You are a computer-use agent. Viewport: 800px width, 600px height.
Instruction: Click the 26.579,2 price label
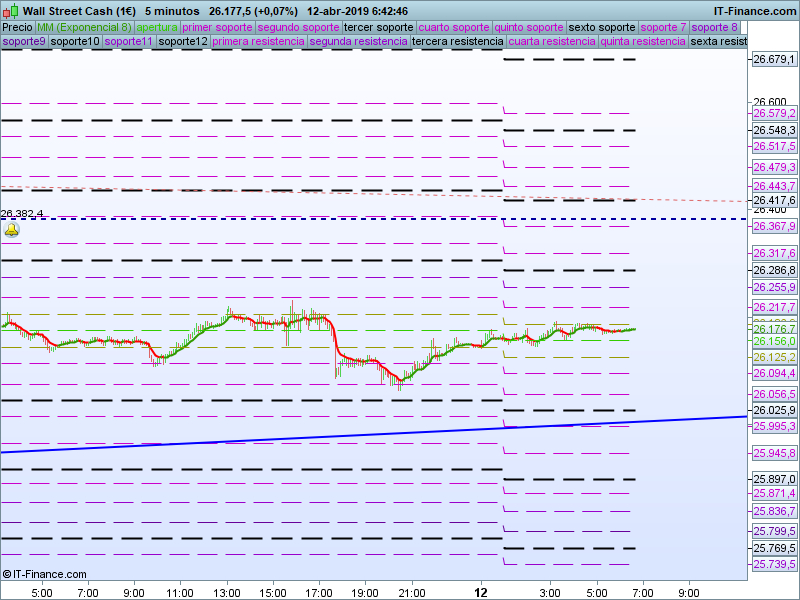774,113
